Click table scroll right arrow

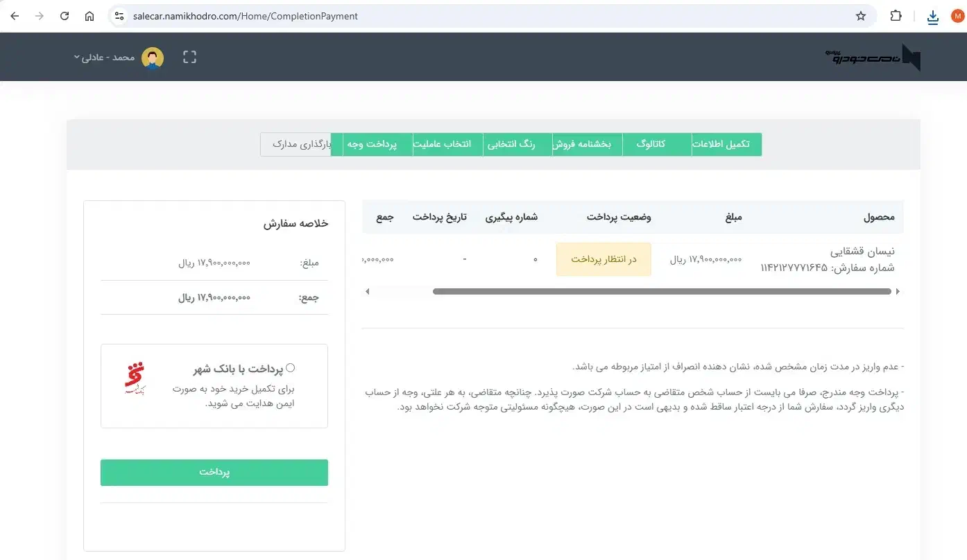898,292
